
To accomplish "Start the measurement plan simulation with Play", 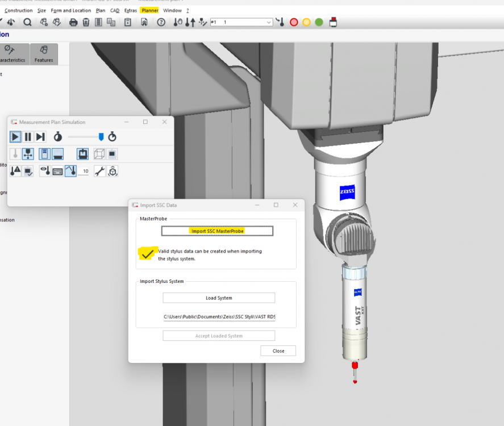I will [15, 137].
